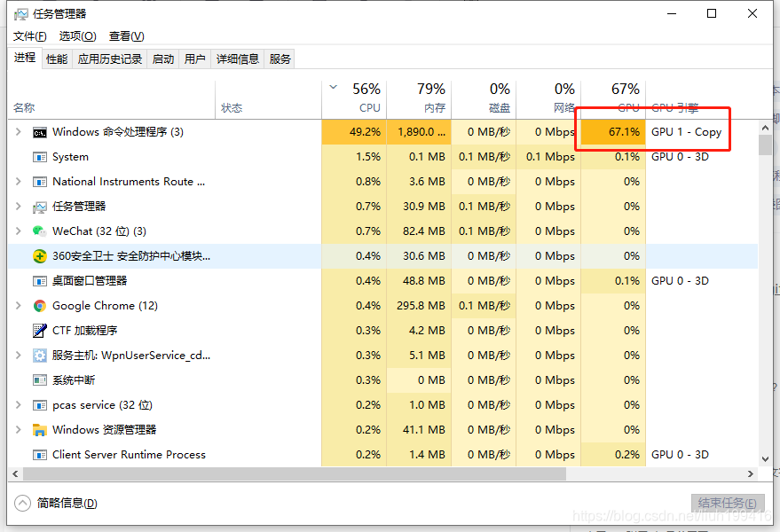Image resolution: width=780 pixels, height=532 pixels.
Task: Expand the Windows 命令处理程序 group
Action: [x=19, y=132]
